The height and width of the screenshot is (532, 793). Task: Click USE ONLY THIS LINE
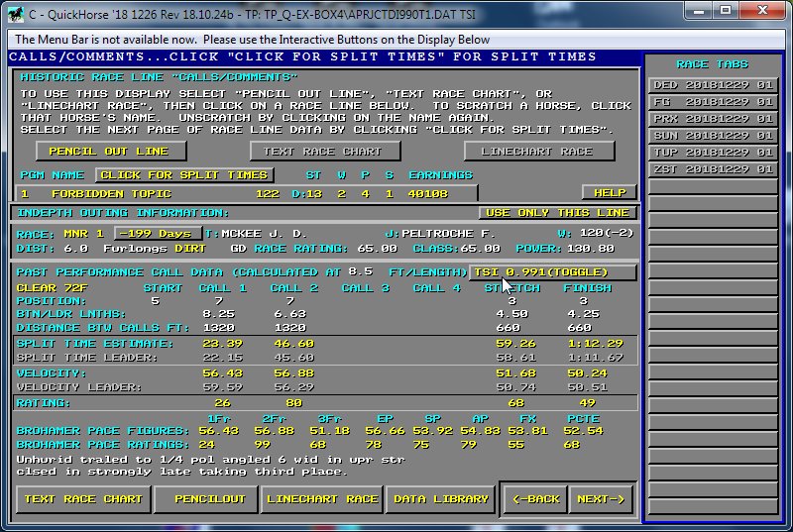coord(557,213)
